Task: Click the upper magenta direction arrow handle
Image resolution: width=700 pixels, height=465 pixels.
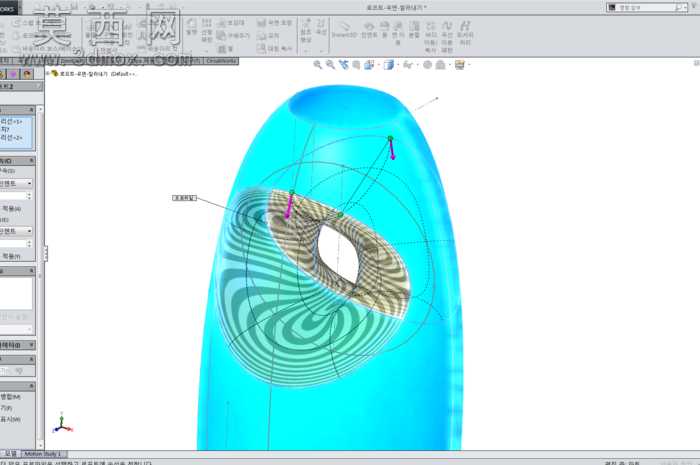Action: [392, 149]
